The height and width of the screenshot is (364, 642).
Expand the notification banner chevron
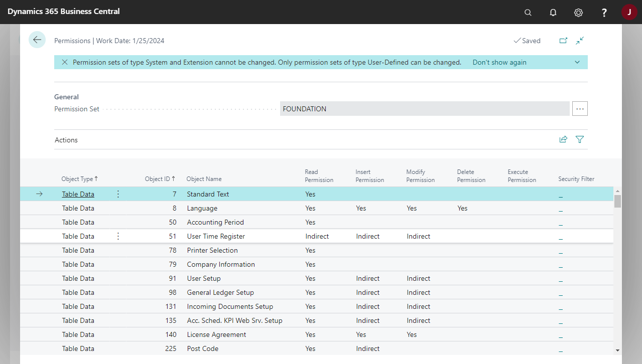[577, 62]
